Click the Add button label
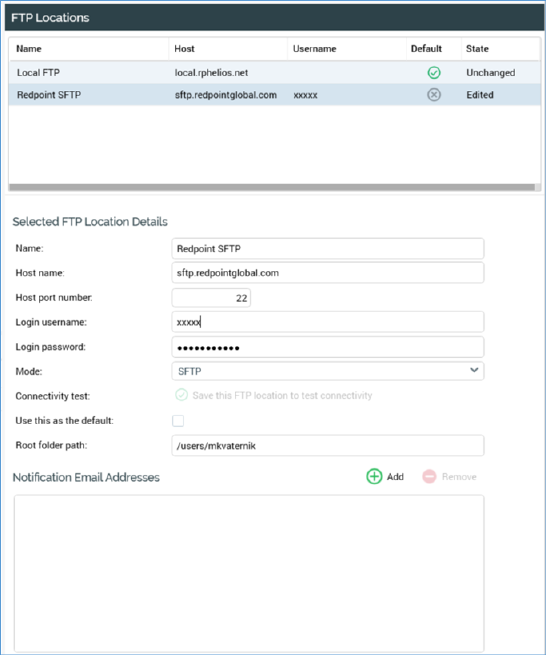The width and height of the screenshot is (546, 655). point(395,477)
